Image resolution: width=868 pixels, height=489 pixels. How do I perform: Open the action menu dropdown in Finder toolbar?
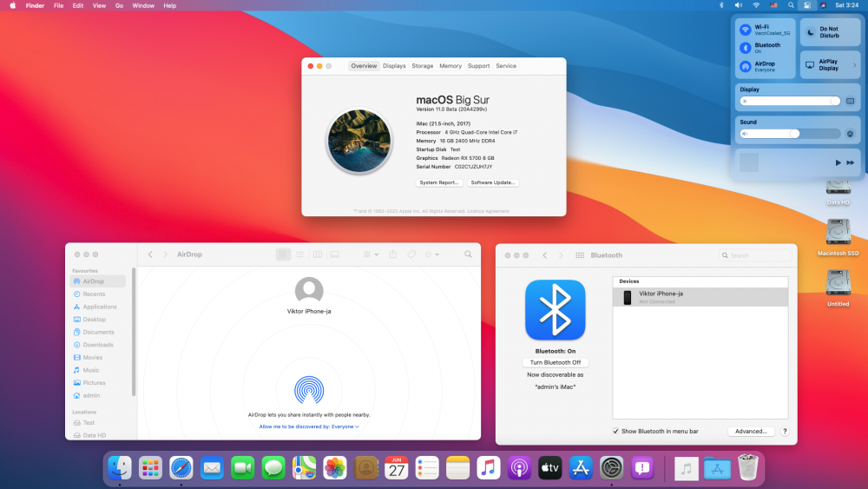431,254
